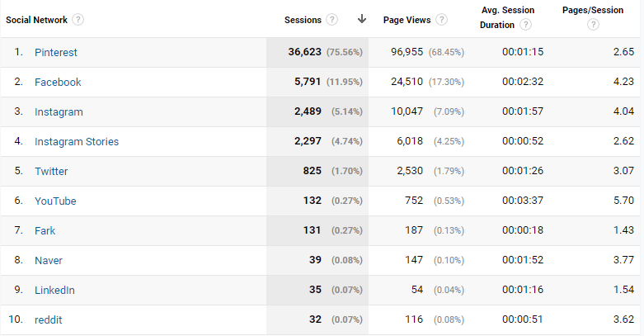This screenshot has width=644, height=336.
Task: Sort by Pages/Session column header
Action: click(x=592, y=11)
